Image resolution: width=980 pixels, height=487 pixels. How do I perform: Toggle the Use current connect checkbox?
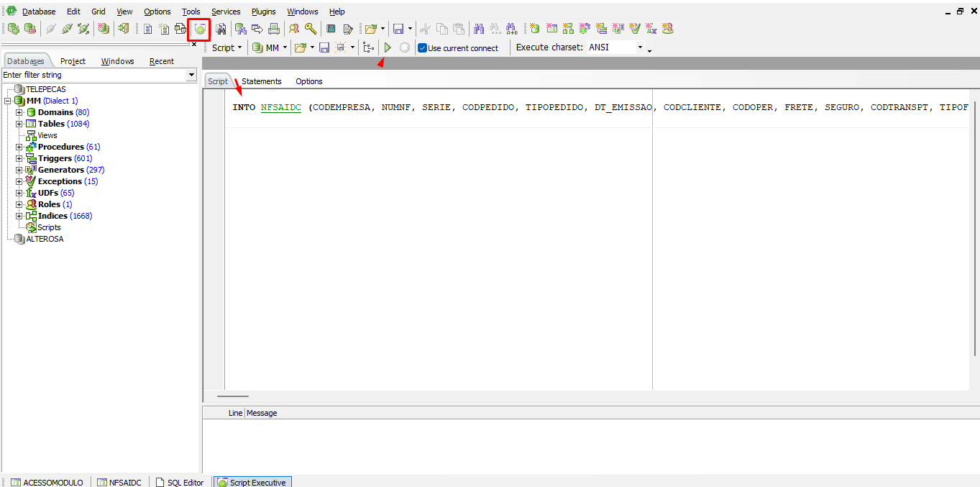tap(423, 48)
